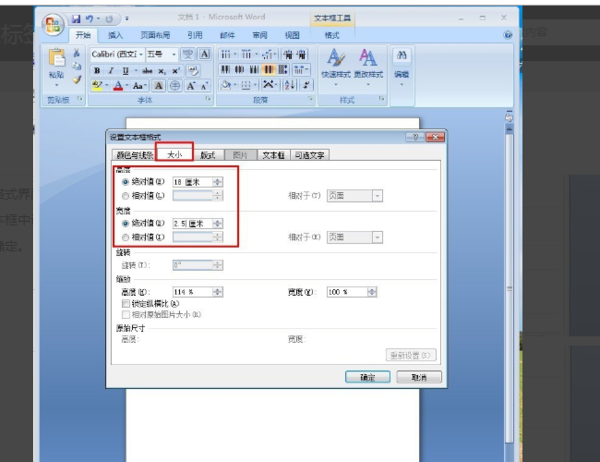Open the 引用 ribbon tab
Viewport: 600px width, 462px height.
pos(195,36)
